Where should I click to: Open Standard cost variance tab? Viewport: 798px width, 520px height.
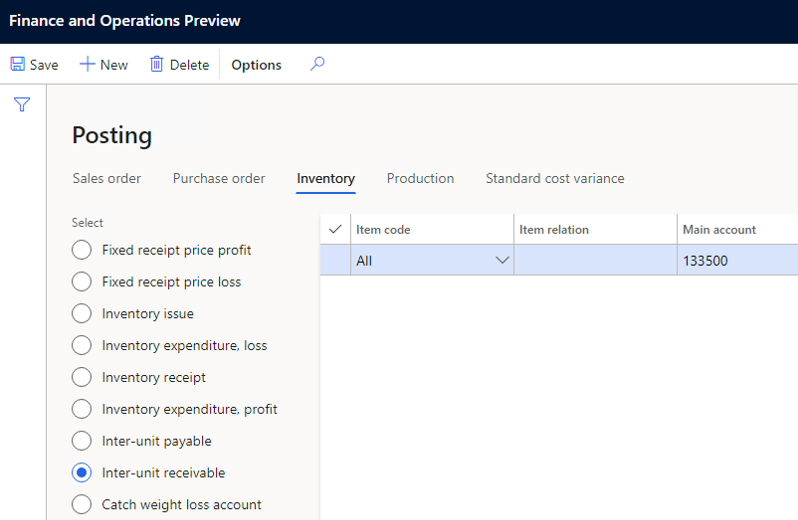555,179
